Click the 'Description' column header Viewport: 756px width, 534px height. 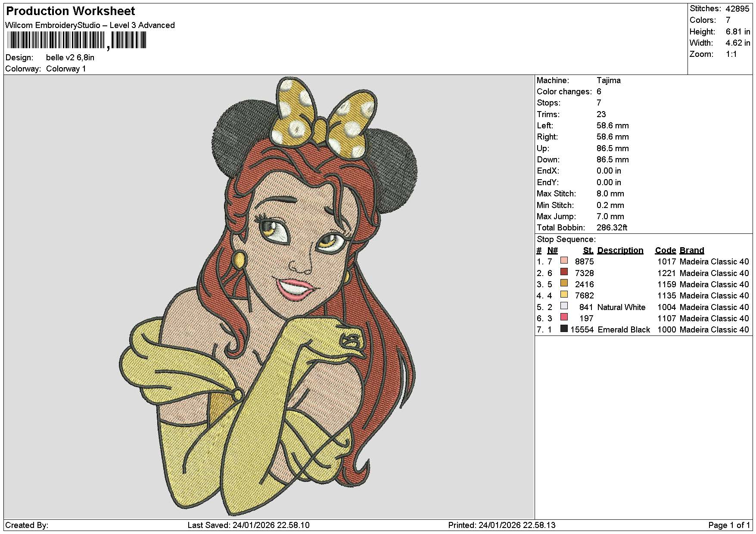[620, 250]
